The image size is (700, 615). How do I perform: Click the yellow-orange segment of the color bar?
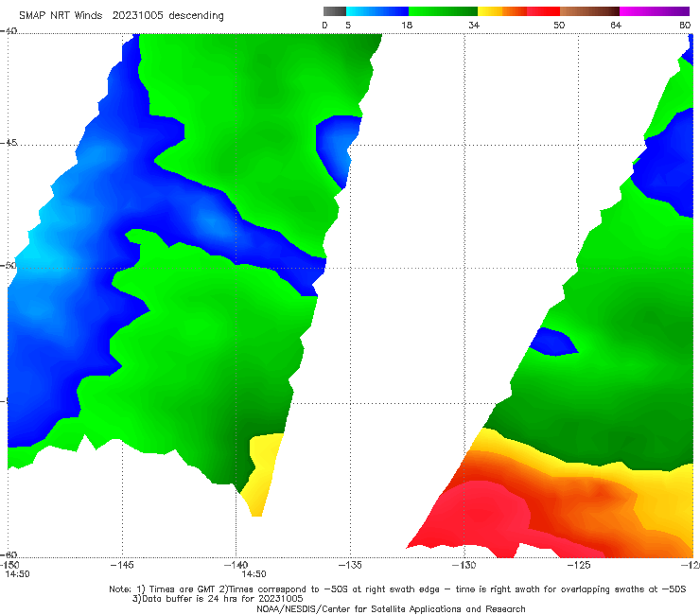(502, 11)
